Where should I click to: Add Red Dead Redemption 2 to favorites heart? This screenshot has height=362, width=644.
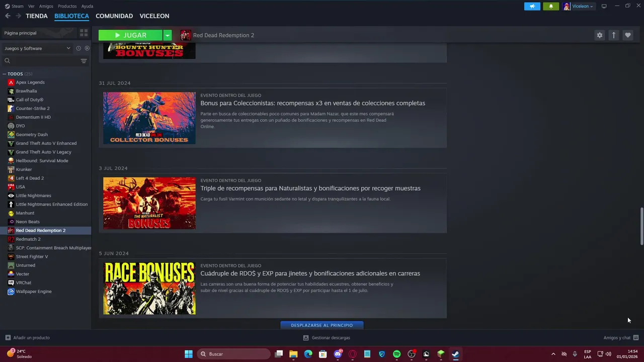627,35
